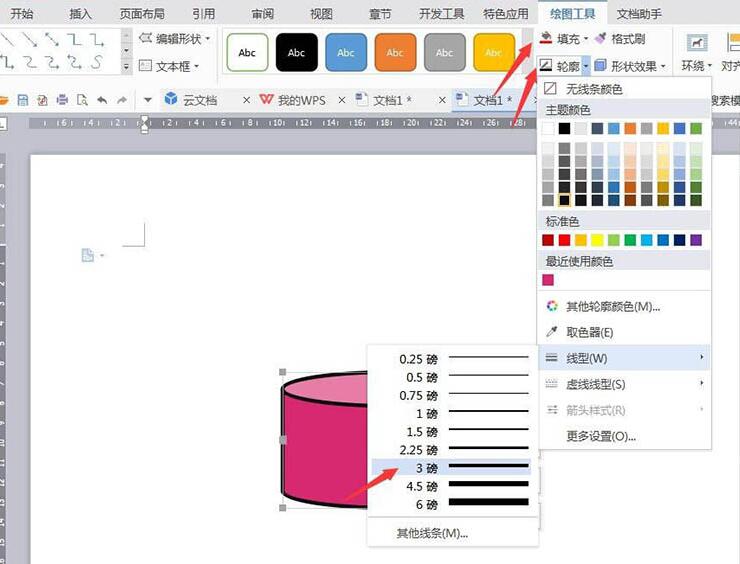This screenshot has width=740, height=564.
Task: Select the Format Painter (格式刷) tool
Action: [x=620, y=38]
